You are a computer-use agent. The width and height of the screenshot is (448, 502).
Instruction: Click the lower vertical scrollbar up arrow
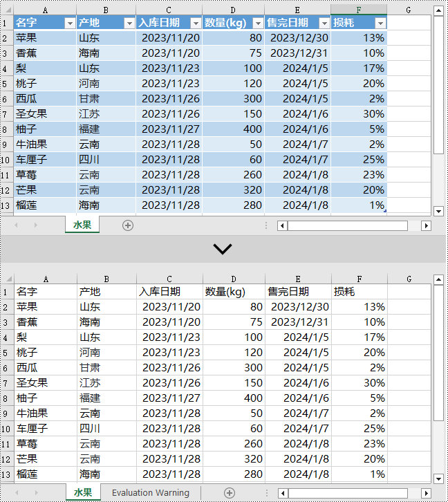coord(438,279)
